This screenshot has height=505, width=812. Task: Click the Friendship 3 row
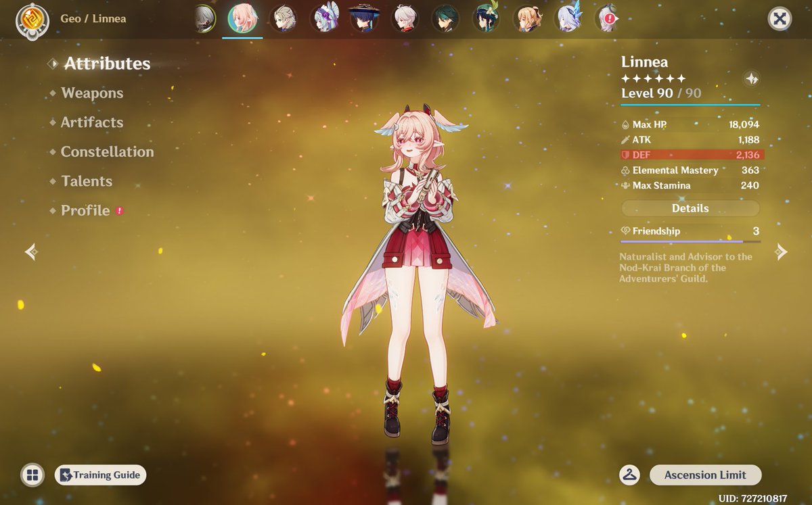coord(690,231)
